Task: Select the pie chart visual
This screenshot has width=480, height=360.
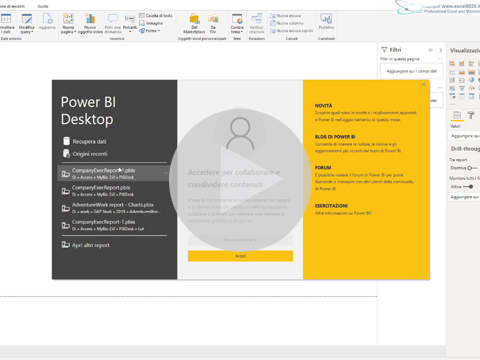Action: click(471, 80)
